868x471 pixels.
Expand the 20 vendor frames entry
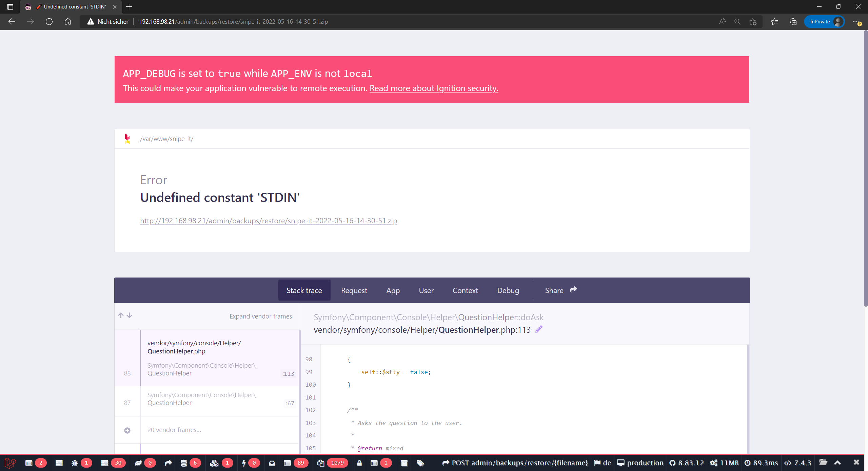pos(127,430)
